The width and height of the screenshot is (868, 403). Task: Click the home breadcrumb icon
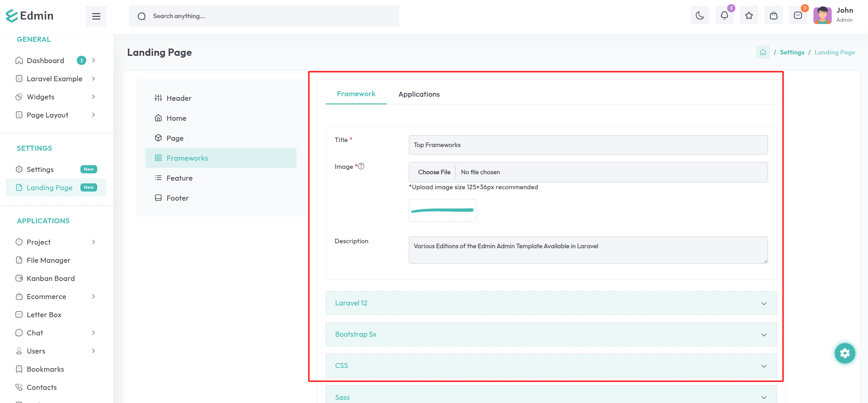click(x=763, y=53)
